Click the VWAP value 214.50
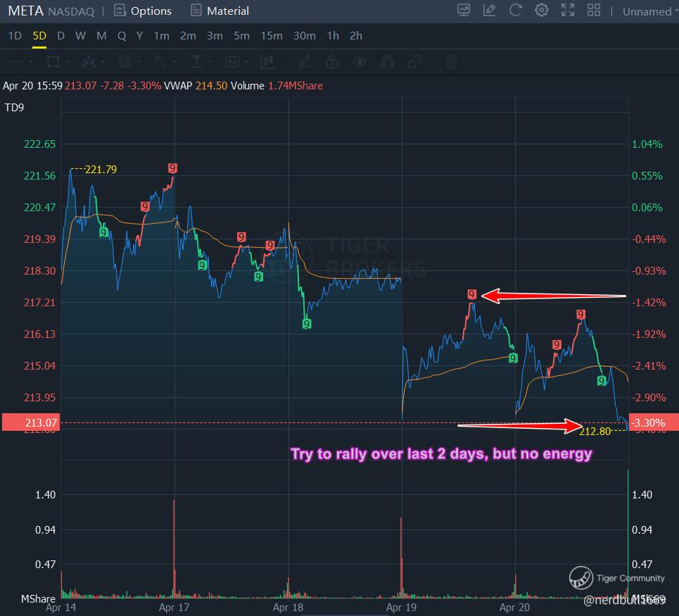679x616 pixels. click(x=211, y=85)
